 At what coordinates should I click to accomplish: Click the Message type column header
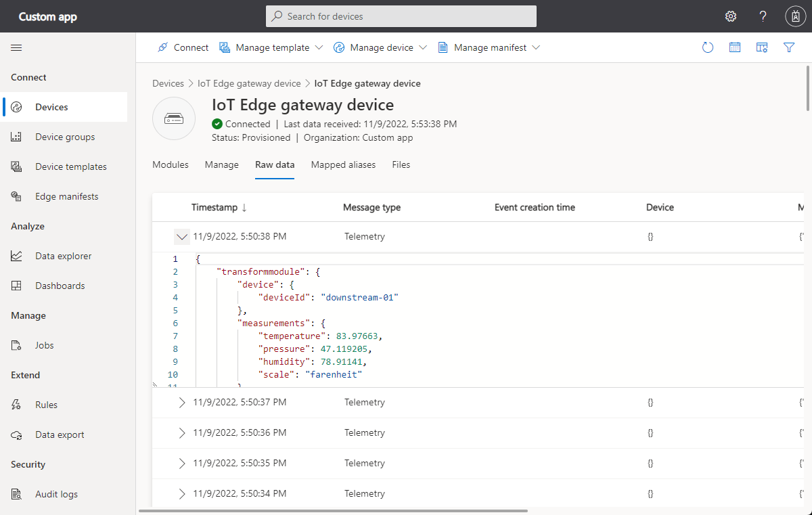click(x=371, y=208)
